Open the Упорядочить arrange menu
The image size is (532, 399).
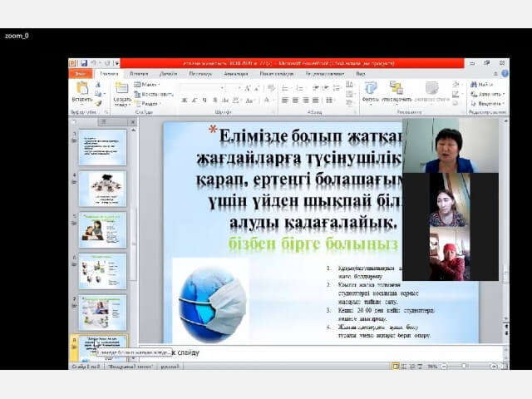click(x=397, y=91)
